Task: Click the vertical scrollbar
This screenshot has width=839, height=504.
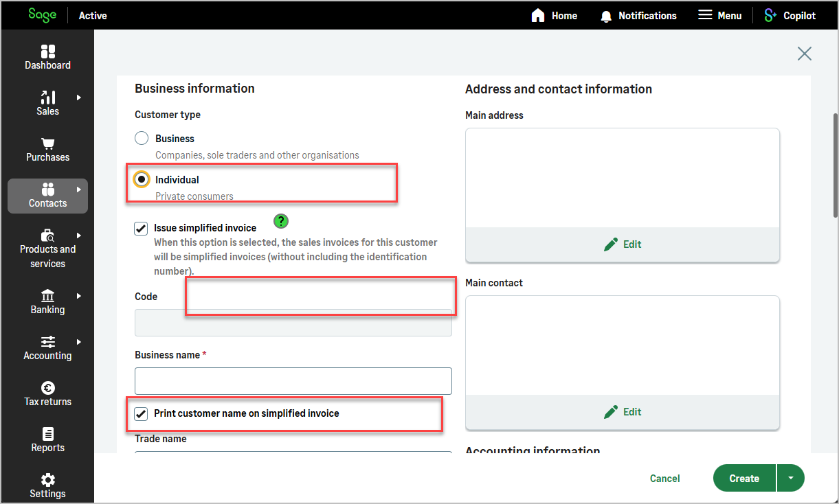Action: [x=836, y=165]
